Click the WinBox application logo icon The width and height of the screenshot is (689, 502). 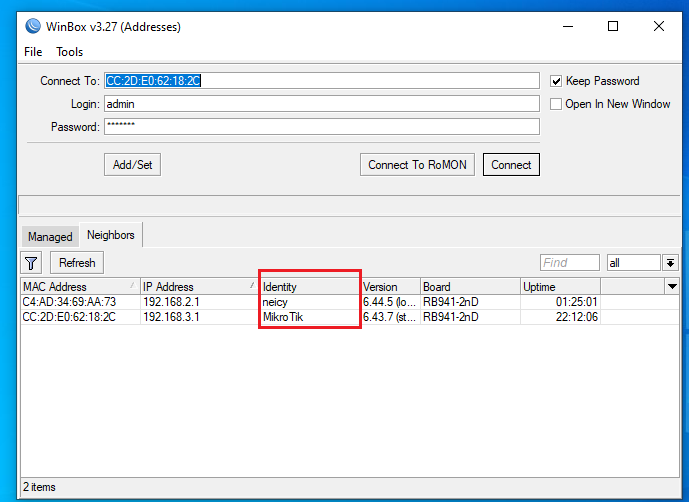click(33, 26)
